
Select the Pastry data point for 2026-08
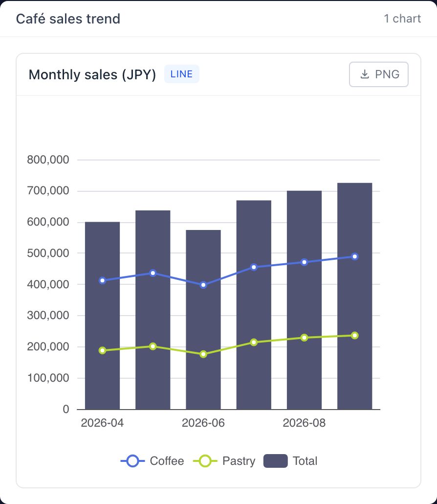tap(305, 338)
